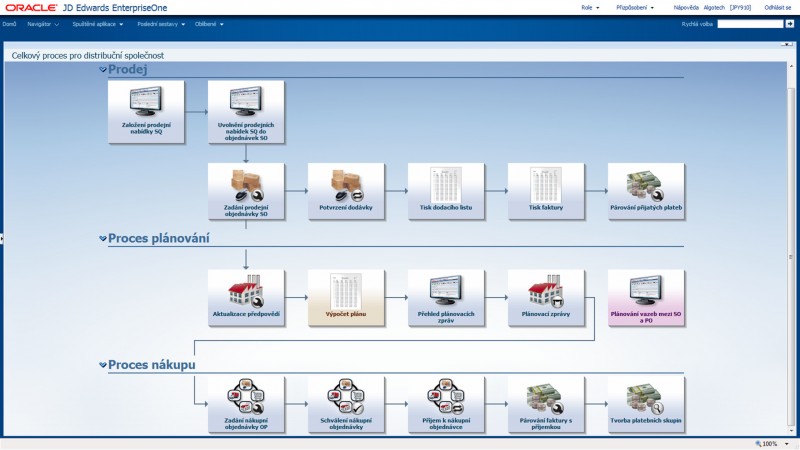Open the Navigátor menu
800x450 pixels.
click(x=43, y=24)
